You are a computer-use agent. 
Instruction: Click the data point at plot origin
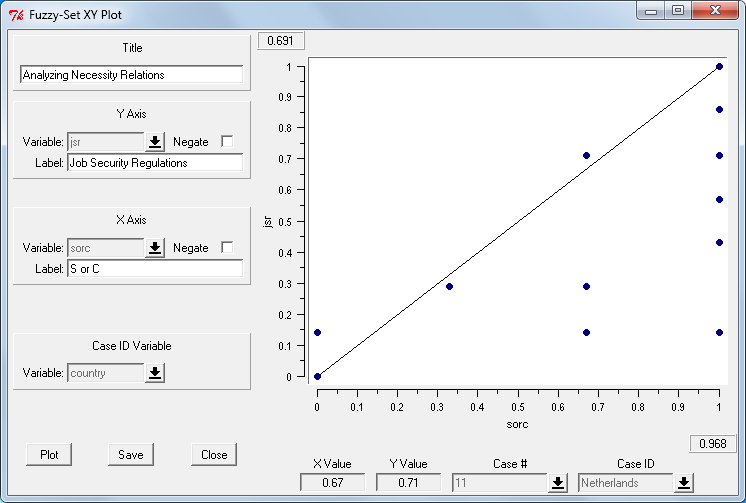317,377
